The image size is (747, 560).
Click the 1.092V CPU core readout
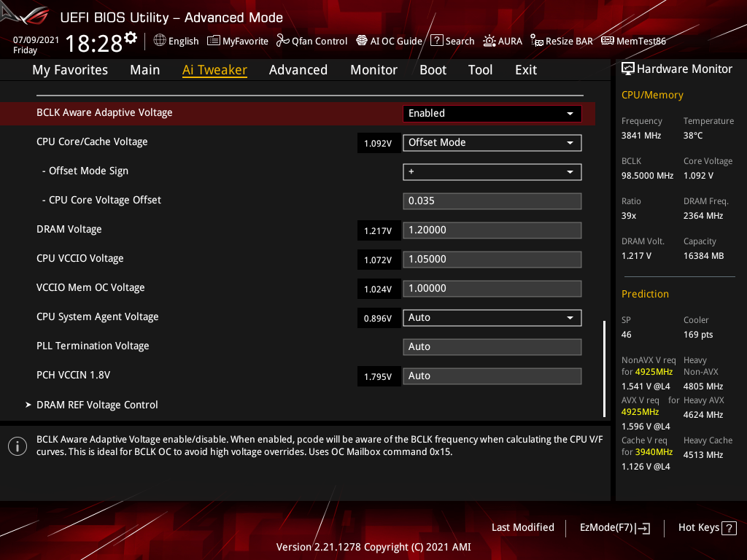(x=378, y=144)
